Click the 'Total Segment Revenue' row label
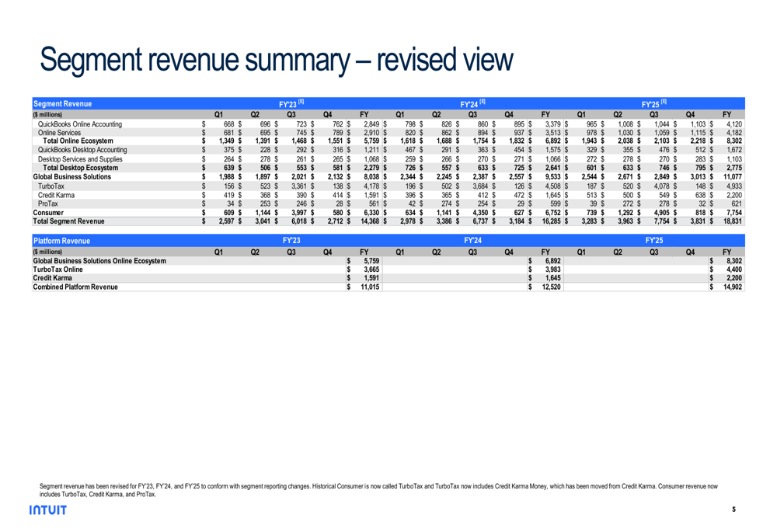777x532 pixels. point(68,221)
